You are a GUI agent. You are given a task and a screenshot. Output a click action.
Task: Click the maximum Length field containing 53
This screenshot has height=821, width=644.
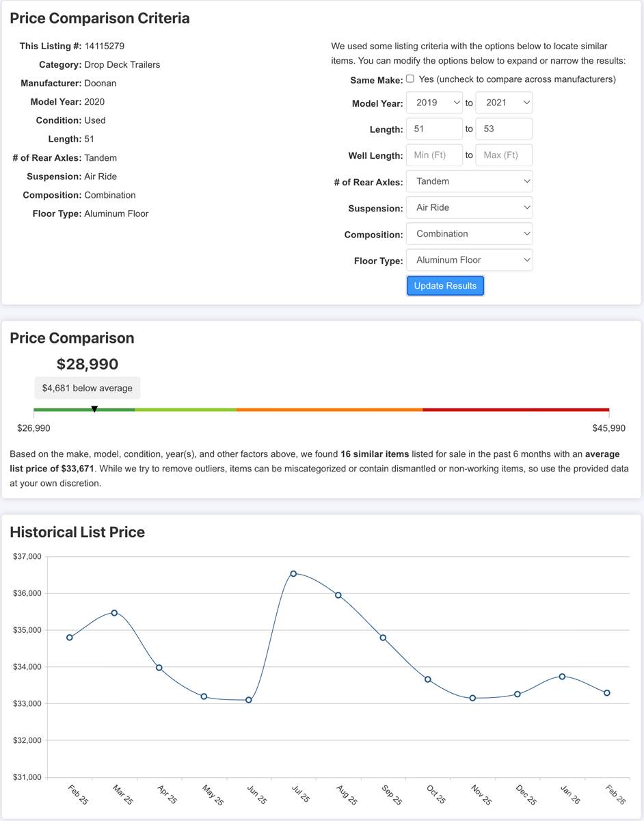pos(504,129)
